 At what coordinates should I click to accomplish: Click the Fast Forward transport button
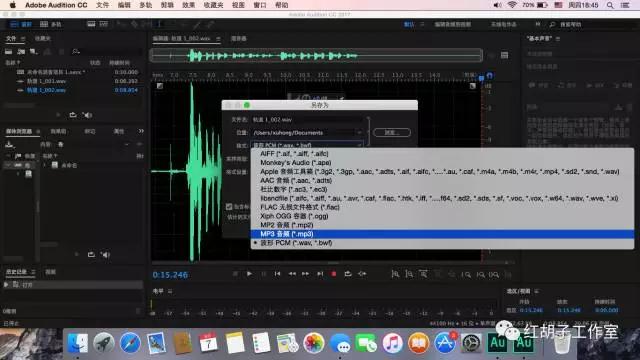[305, 274]
